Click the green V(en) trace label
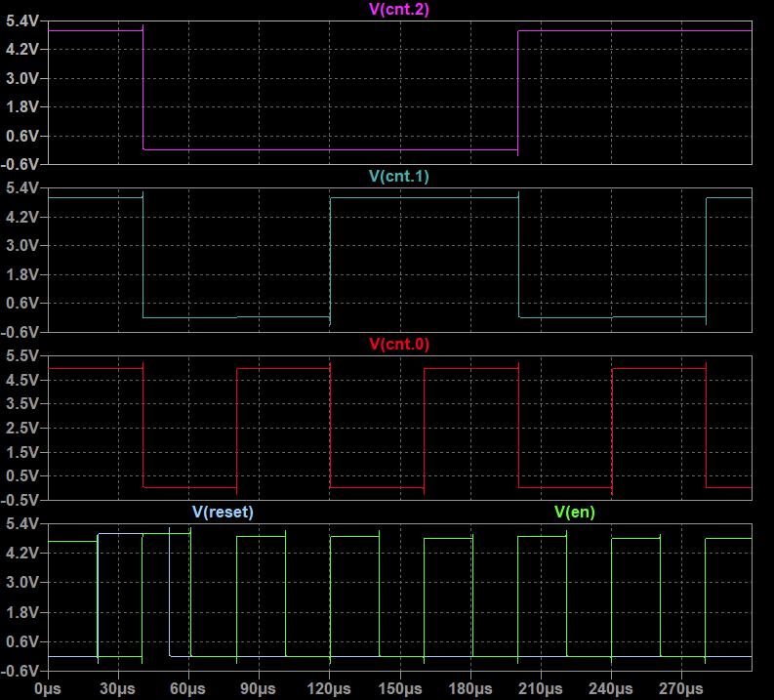This screenshot has height=700, width=774. tap(574, 512)
